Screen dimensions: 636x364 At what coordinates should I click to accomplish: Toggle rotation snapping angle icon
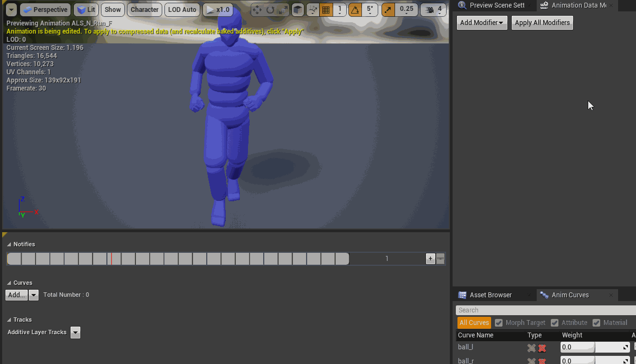point(354,10)
